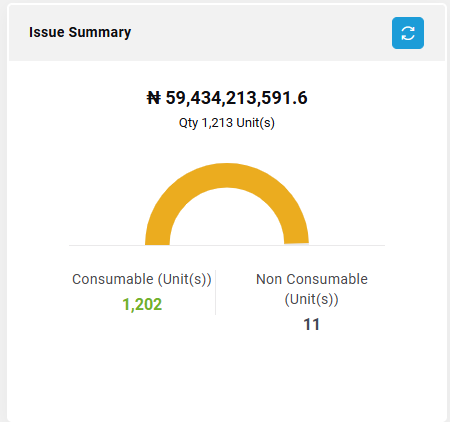Image resolution: width=450 pixels, height=422 pixels.
Task: Click the blue refresh icon button
Action: (x=408, y=33)
